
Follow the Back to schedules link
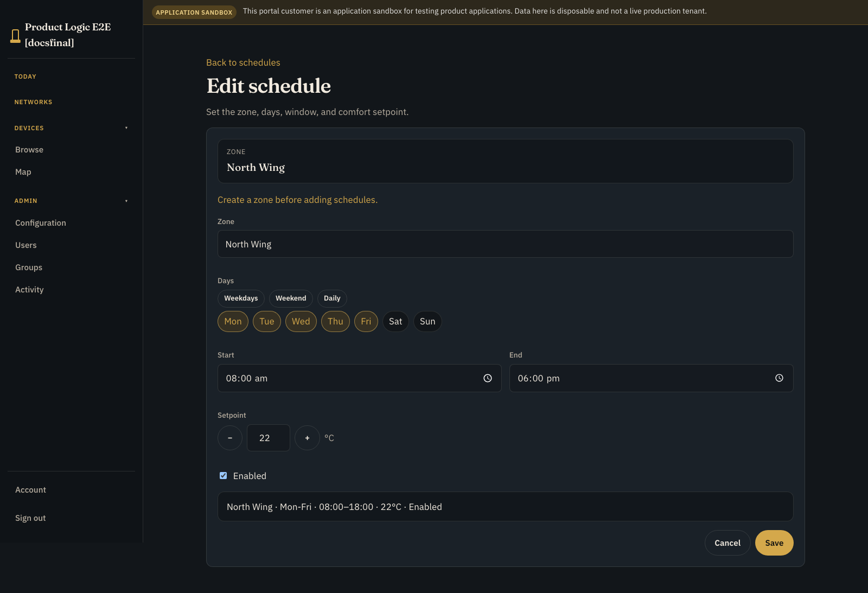pos(243,62)
